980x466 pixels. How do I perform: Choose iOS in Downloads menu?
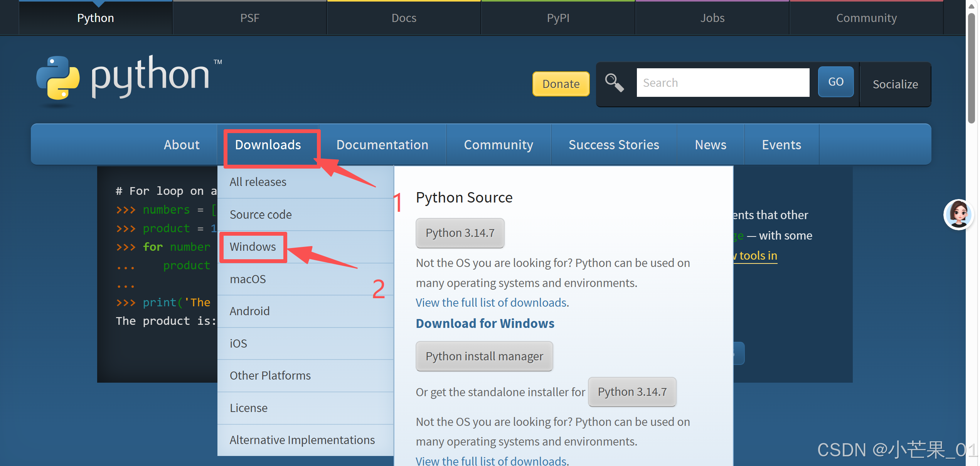[x=305, y=344]
